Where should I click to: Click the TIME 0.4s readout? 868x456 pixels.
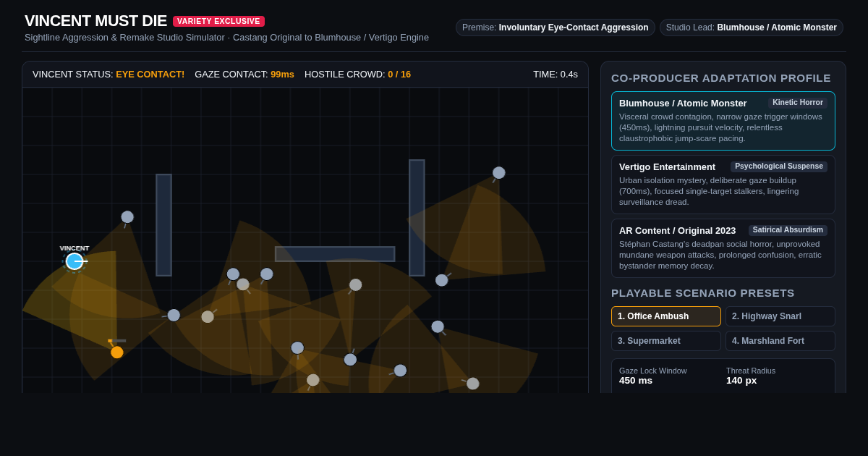556,75
